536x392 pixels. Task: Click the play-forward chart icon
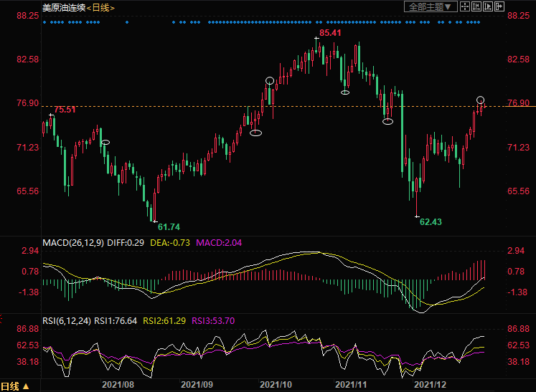[489, 6]
